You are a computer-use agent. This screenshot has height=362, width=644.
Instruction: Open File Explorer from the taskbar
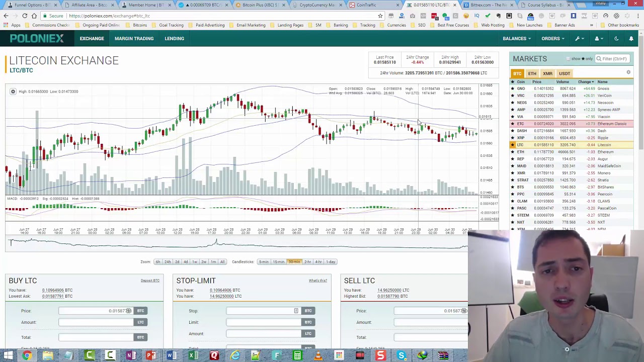click(48, 356)
